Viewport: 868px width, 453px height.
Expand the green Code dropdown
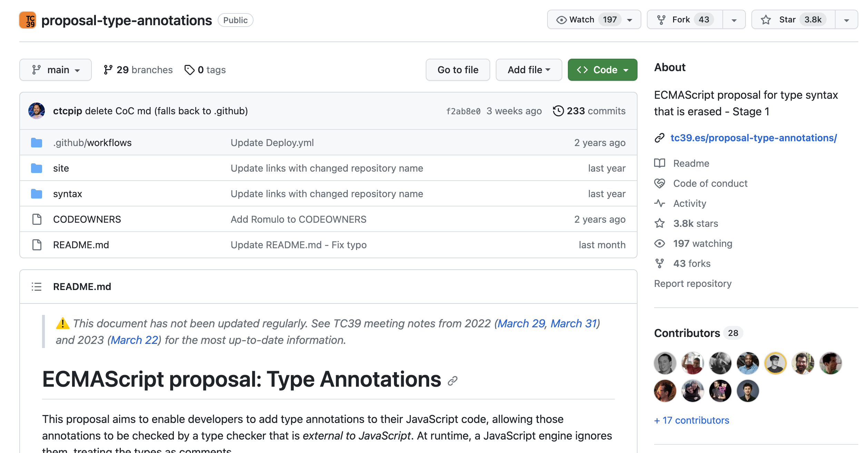tap(602, 70)
